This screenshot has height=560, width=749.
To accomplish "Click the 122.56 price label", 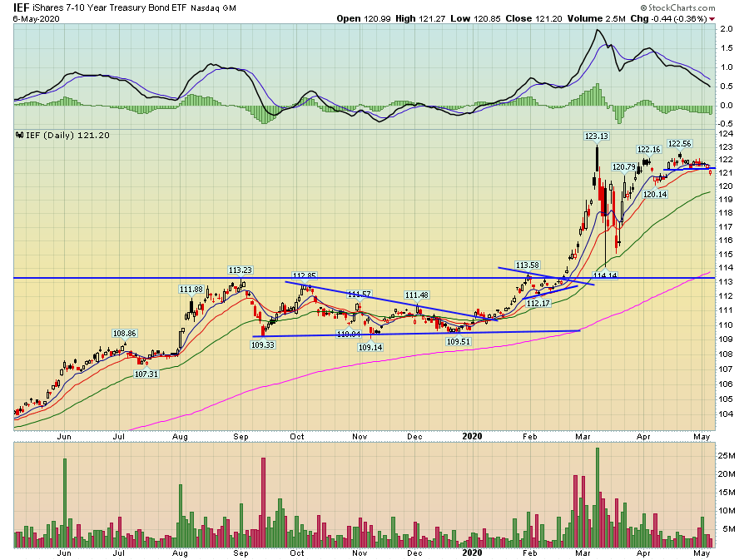I will pos(679,143).
